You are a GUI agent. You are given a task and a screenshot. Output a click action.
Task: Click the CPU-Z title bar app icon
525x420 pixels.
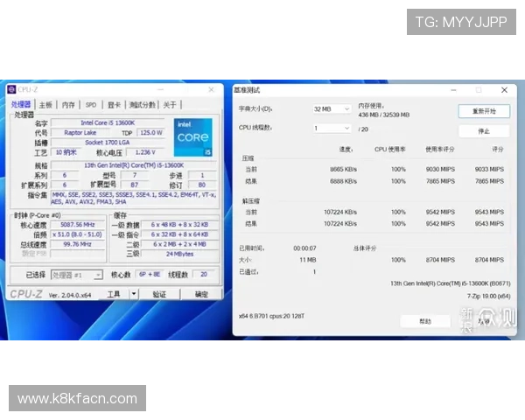[x=11, y=89]
